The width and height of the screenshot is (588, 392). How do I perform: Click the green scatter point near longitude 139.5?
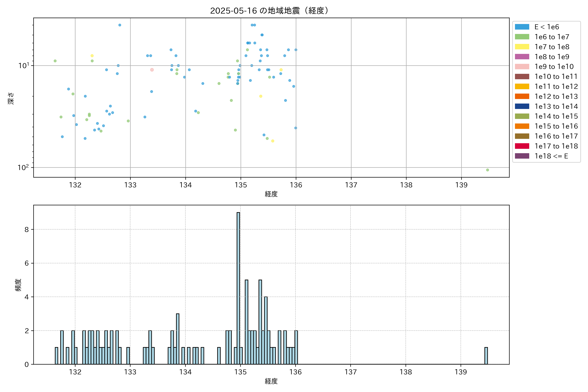pyautogui.click(x=488, y=170)
